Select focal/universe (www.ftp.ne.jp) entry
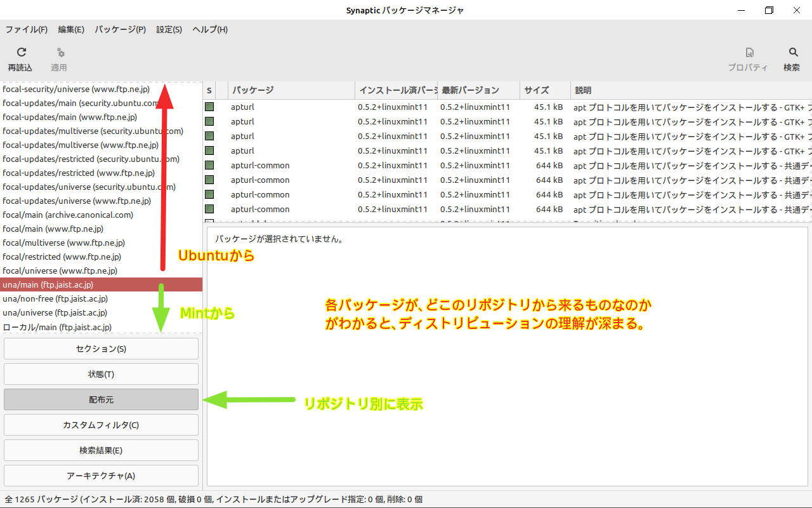 101,271
